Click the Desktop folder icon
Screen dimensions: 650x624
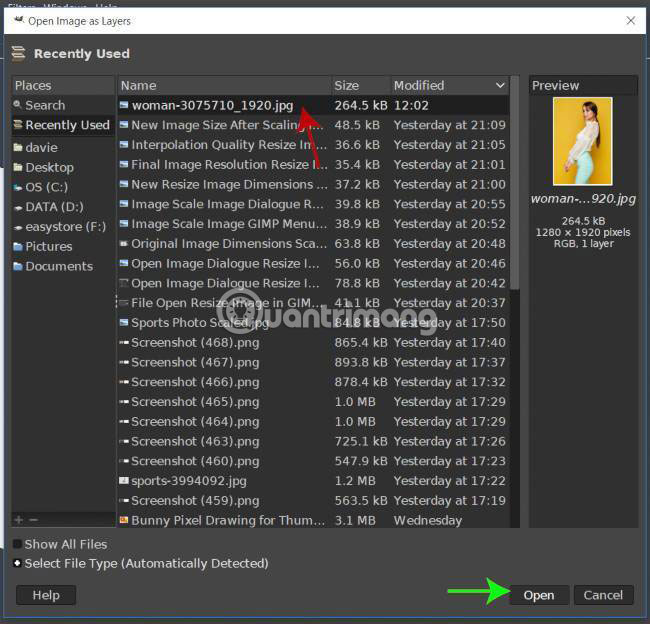pos(18,167)
